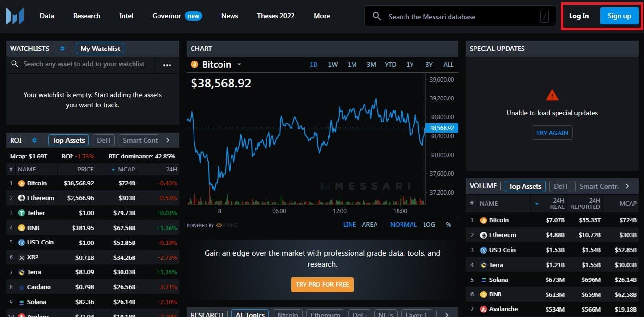Viewport: 644px width, 317px height.
Task: Open the Bitcoin asset dropdown arrow
Action: pyautogui.click(x=239, y=65)
